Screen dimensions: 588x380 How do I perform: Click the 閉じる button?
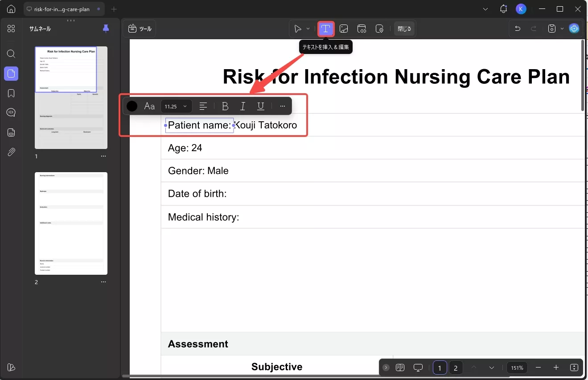click(x=404, y=29)
